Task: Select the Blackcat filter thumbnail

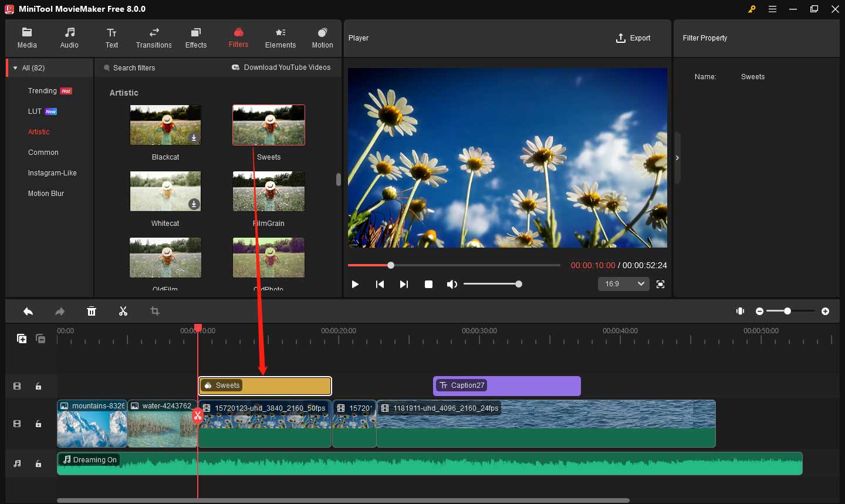Action: pos(165,125)
